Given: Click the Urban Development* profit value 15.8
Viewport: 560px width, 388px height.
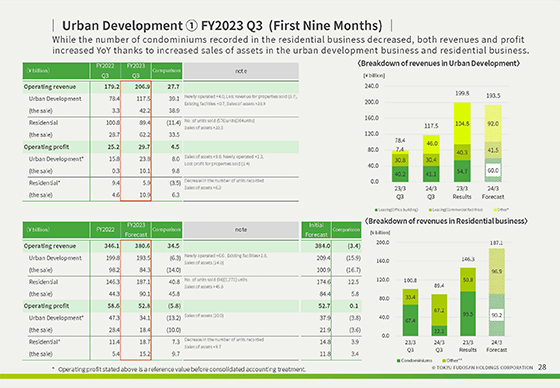Looking at the screenshot, I should tap(114, 159).
